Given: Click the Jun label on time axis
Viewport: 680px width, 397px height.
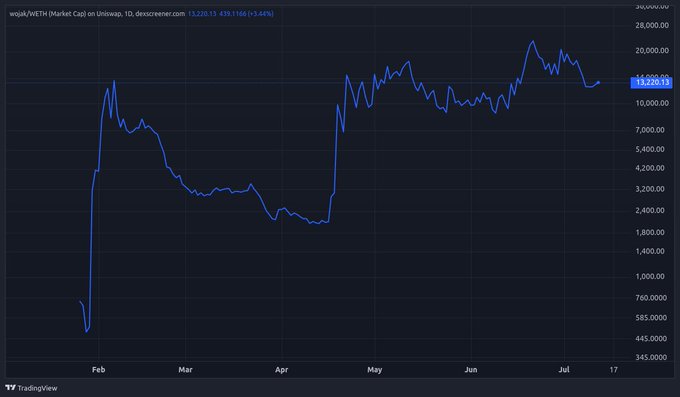Looking at the screenshot, I should [x=471, y=370].
